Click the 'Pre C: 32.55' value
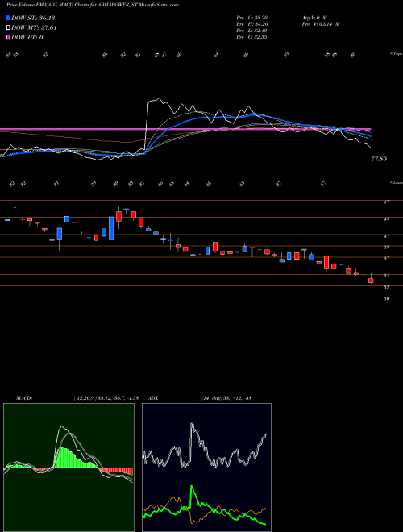This screenshot has width=403, height=532. tap(251, 37)
